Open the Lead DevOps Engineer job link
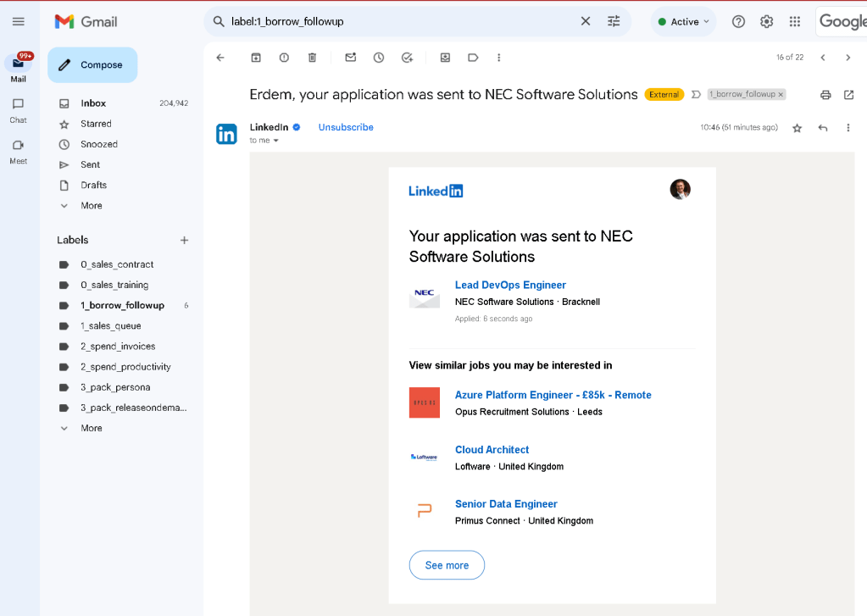 [510, 286]
